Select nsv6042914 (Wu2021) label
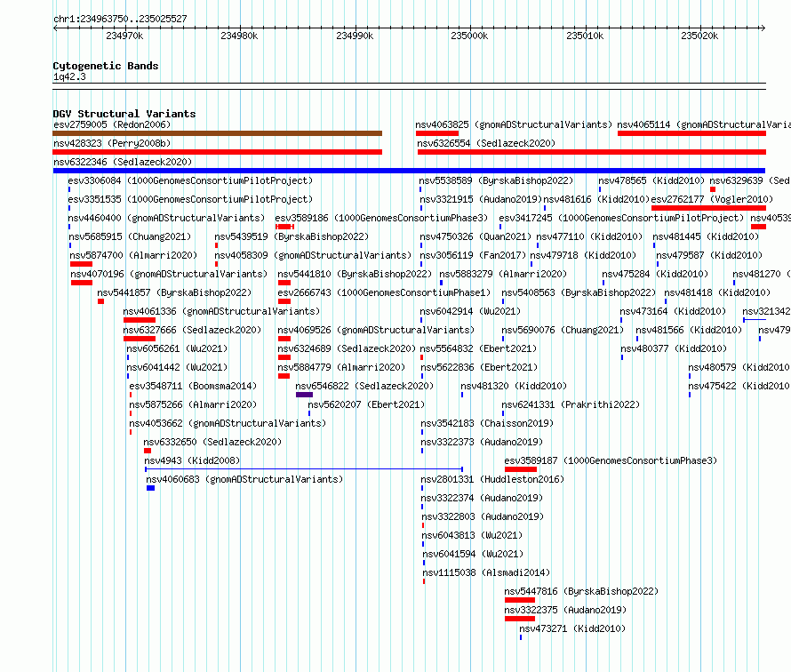Viewport: 791px width, 672px height. pos(470,311)
